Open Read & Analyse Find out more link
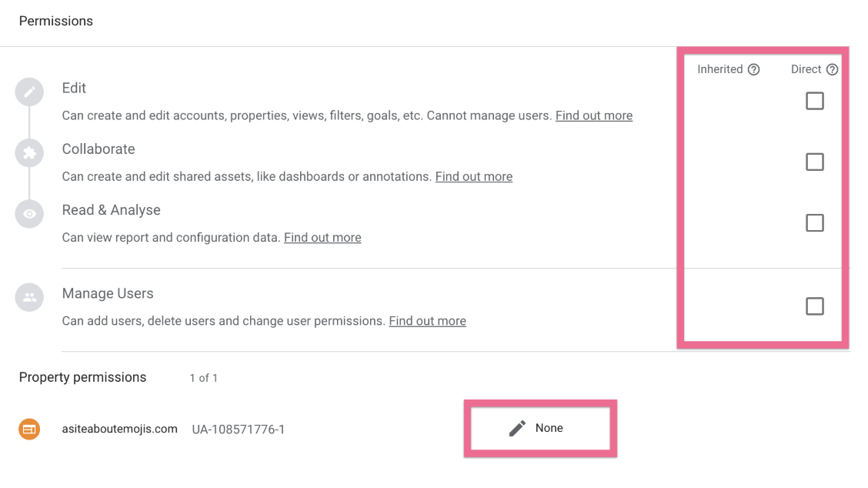Viewport: 868px width, 488px height. point(322,237)
